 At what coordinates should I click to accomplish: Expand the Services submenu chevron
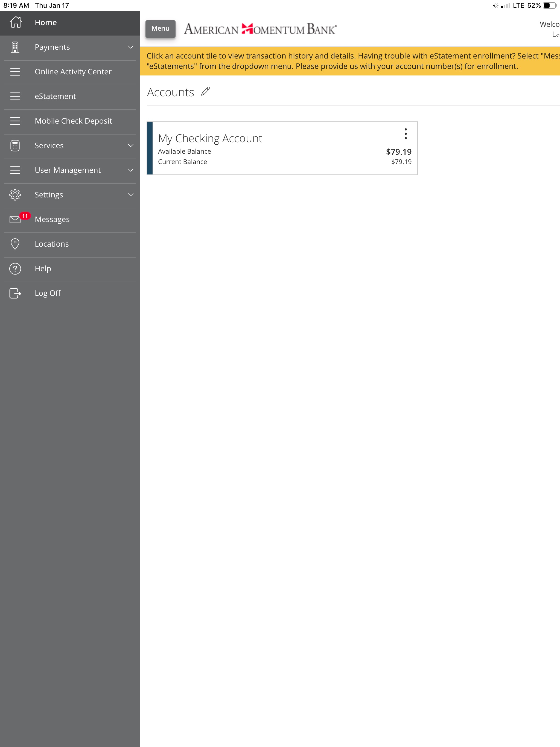pyautogui.click(x=131, y=145)
